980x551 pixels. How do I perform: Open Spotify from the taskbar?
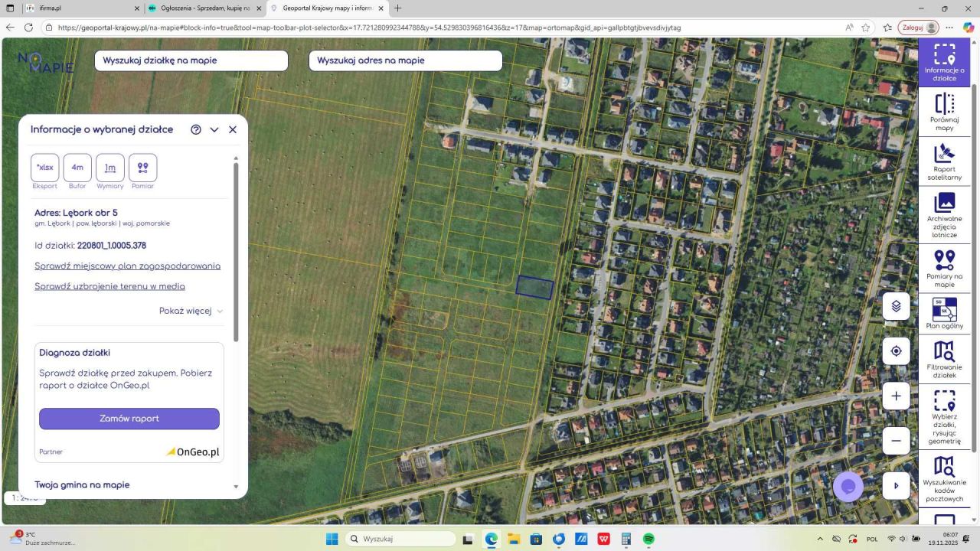(648, 539)
